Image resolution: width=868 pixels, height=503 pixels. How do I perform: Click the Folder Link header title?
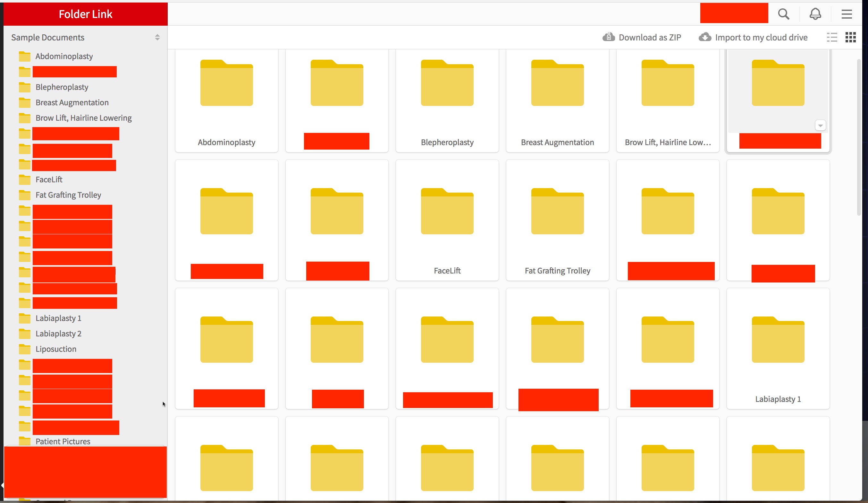point(85,14)
